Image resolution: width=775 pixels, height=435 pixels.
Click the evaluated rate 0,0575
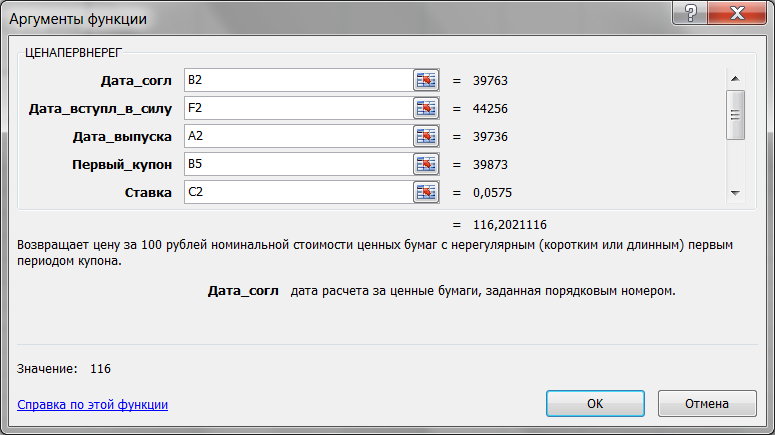492,193
